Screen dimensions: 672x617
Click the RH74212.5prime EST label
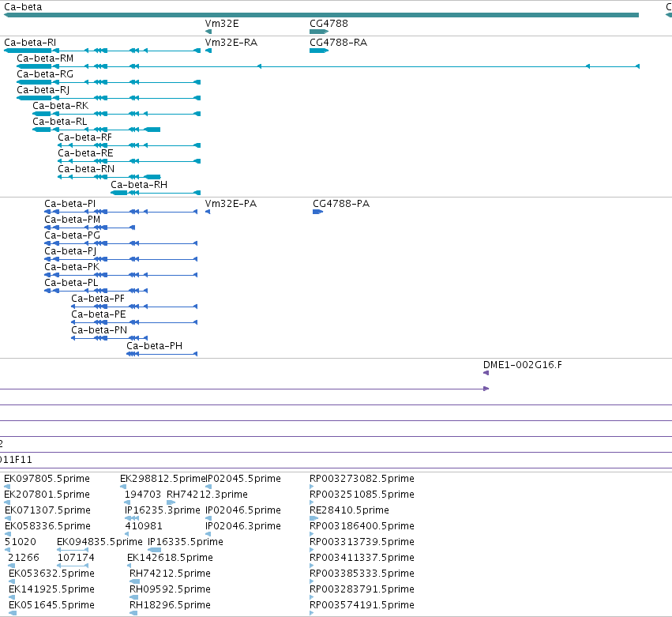[170, 574]
